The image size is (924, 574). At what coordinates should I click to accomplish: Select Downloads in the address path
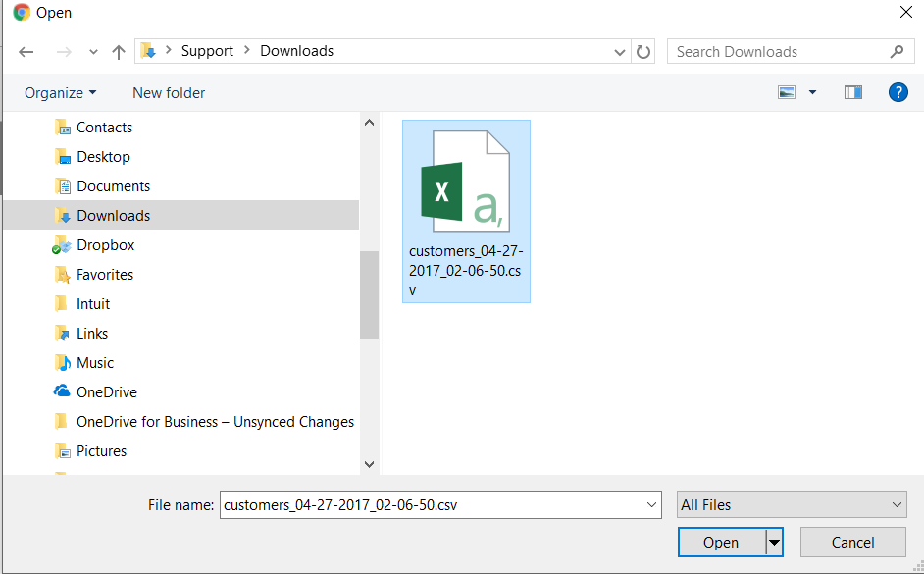coord(297,51)
